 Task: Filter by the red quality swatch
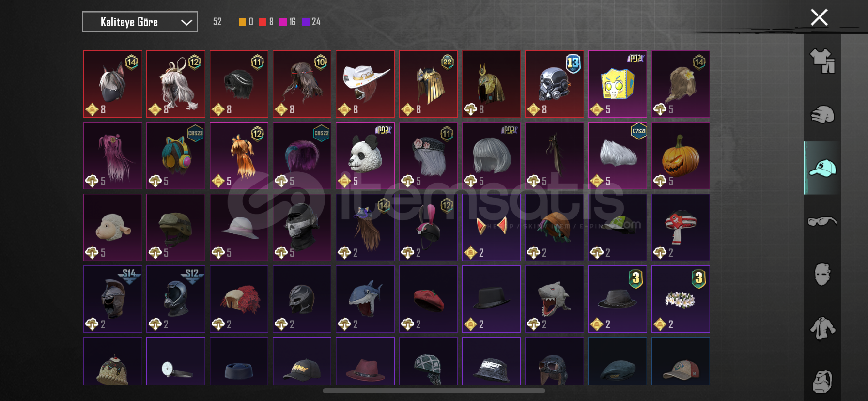coord(263,22)
